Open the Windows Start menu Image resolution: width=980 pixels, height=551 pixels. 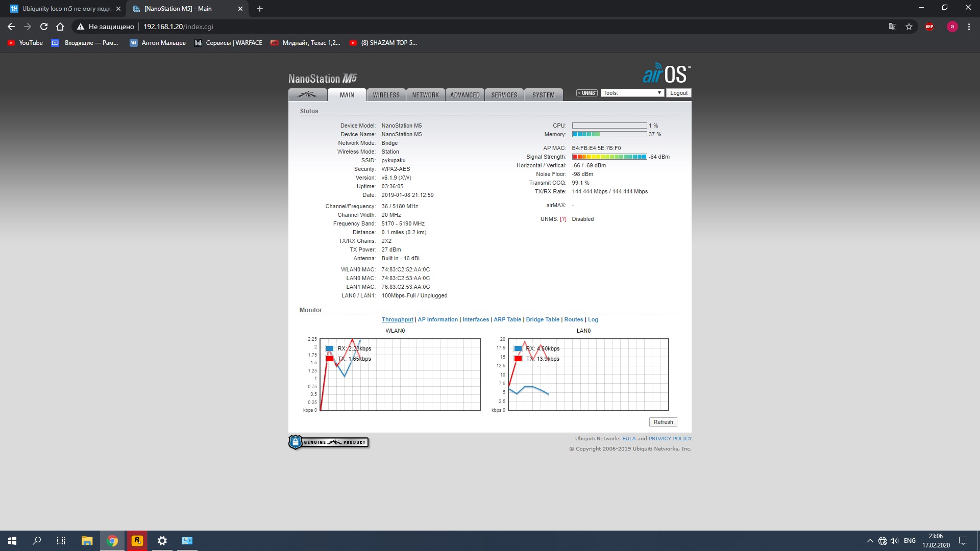coord(12,541)
